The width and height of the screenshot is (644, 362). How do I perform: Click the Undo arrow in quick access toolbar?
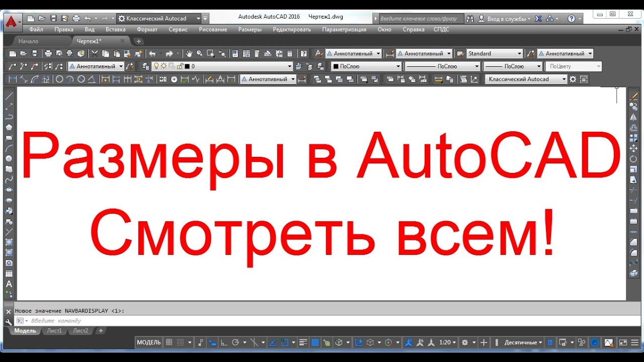point(88,19)
